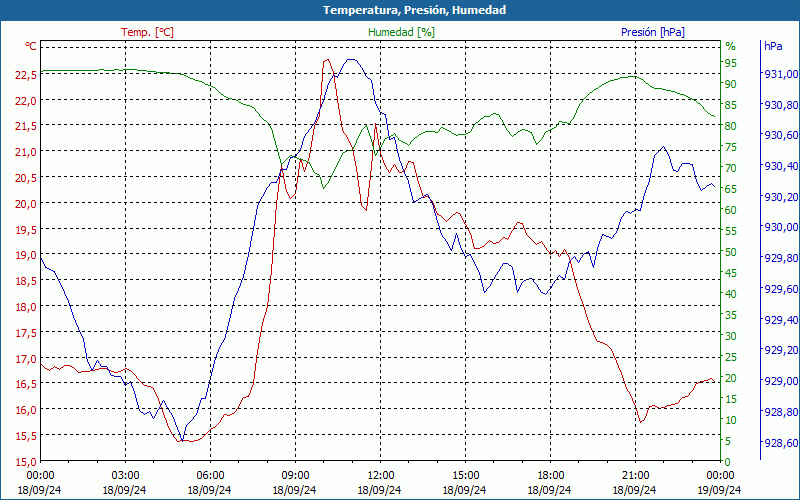This screenshot has width=800, height=500.
Task: Click the '55' humidity axis value
Action: click(731, 231)
